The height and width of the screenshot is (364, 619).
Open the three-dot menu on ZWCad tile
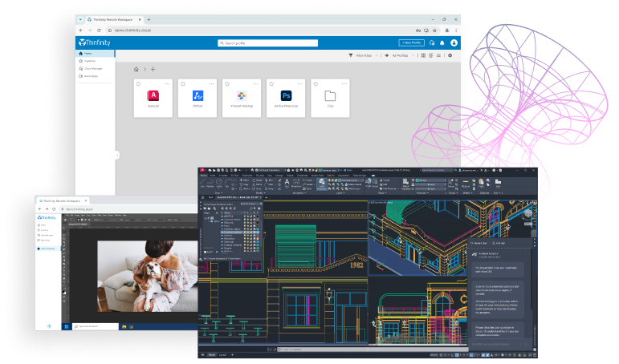[213, 83]
